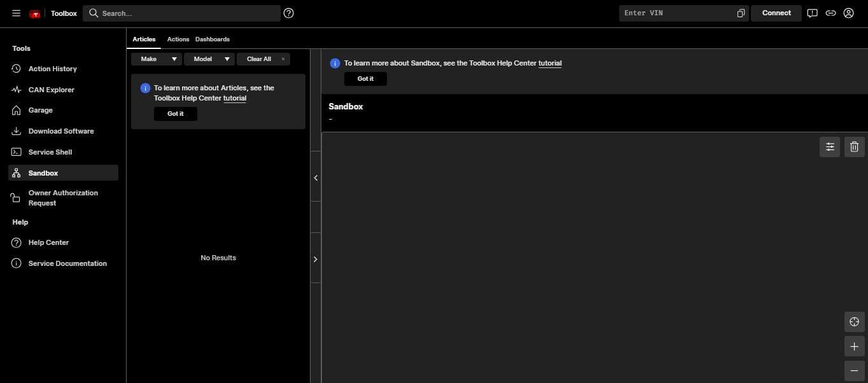The height and width of the screenshot is (383, 868).
Task: Zoom in with the plus icon
Action: pyautogui.click(x=854, y=347)
